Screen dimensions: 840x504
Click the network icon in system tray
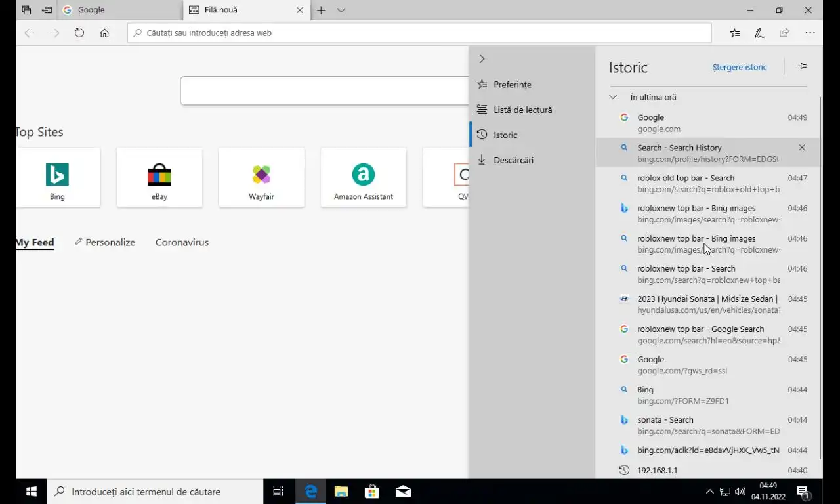coord(725,492)
